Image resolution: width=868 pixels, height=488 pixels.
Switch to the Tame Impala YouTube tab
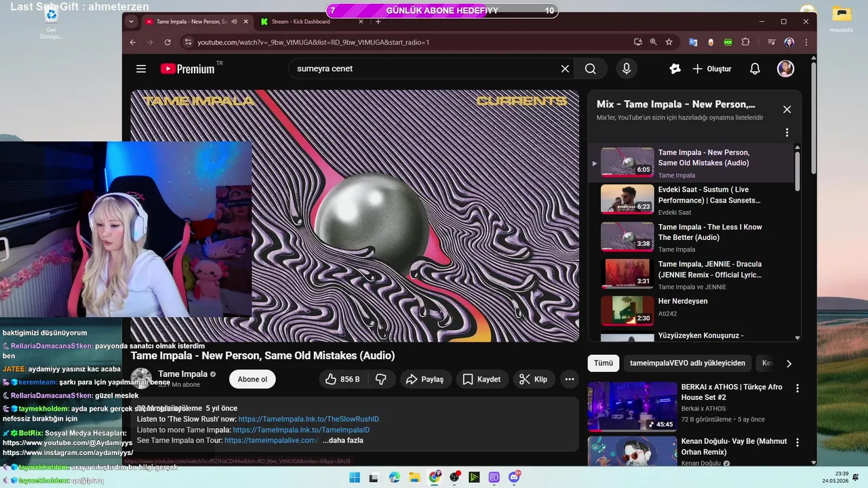click(191, 22)
